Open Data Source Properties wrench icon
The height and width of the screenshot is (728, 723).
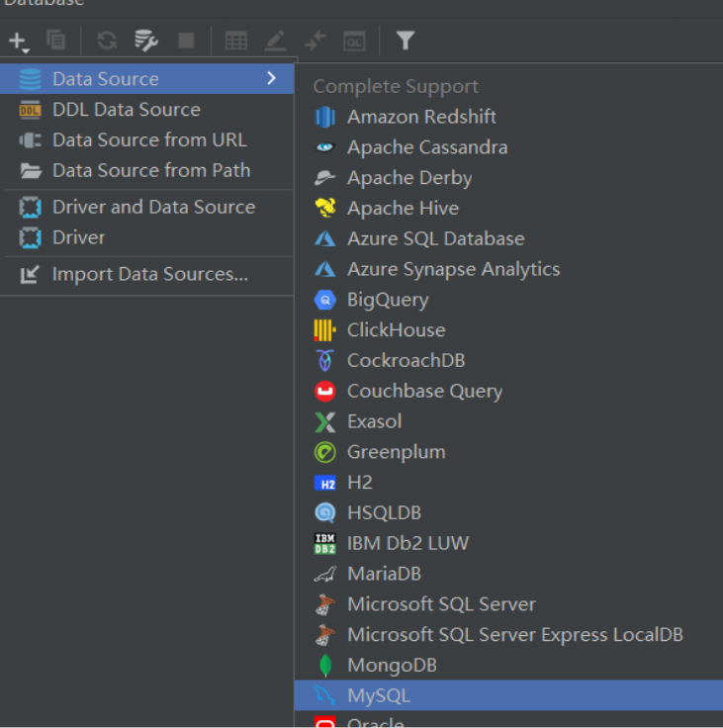click(x=145, y=41)
